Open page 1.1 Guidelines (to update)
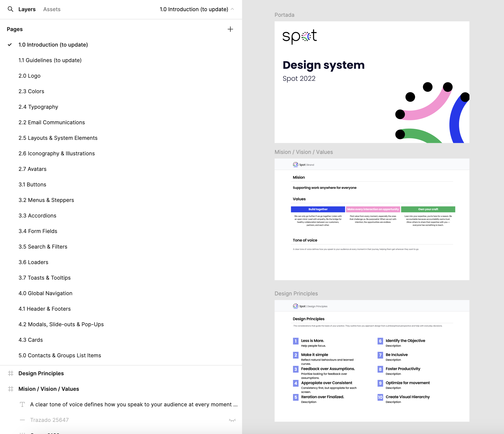Image resolution: width=504 pixels, height=434 pixels. [x=50, y=60]
